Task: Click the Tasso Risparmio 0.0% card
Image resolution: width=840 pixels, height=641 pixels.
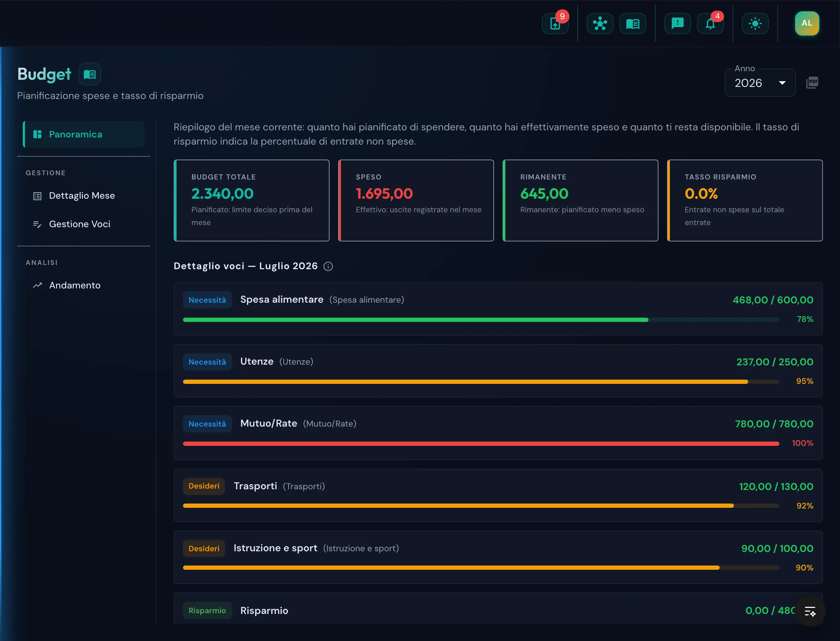Action: [x=745, y=200]
